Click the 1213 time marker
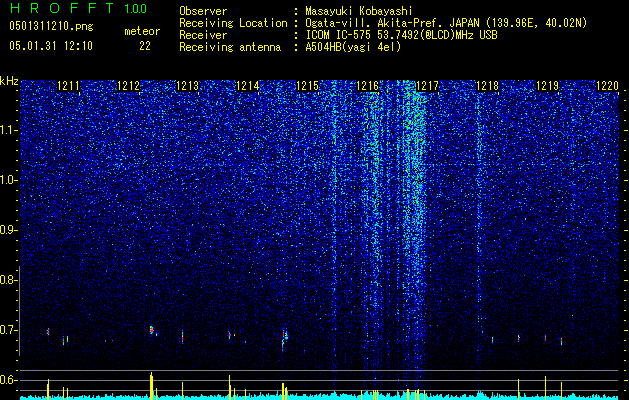Viewport: 629px width, 400px height. 188,86
